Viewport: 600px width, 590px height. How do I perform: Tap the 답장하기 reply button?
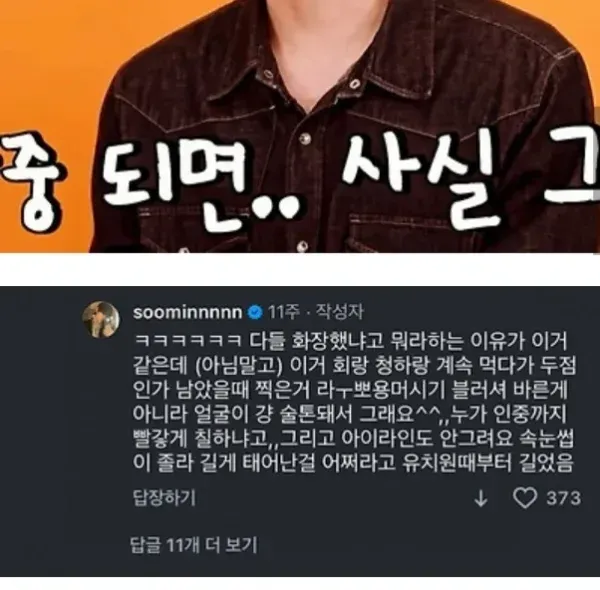pyautogui.click(x=164, y=498)
